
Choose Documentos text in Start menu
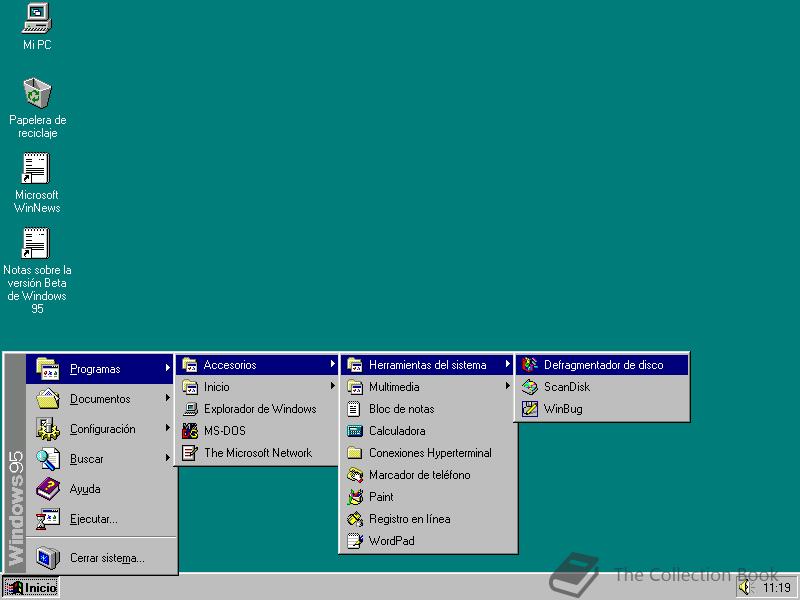(x=100, y=398)
